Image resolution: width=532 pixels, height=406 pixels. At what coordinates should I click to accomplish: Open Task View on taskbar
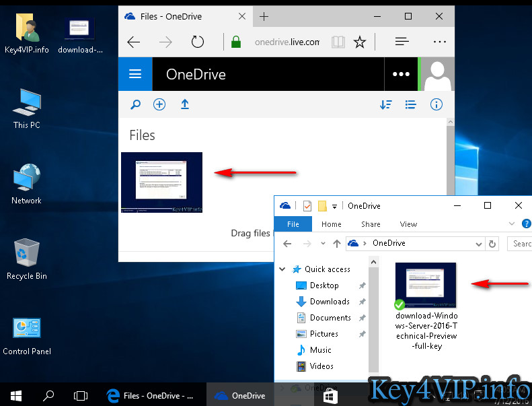coord(81,395)
